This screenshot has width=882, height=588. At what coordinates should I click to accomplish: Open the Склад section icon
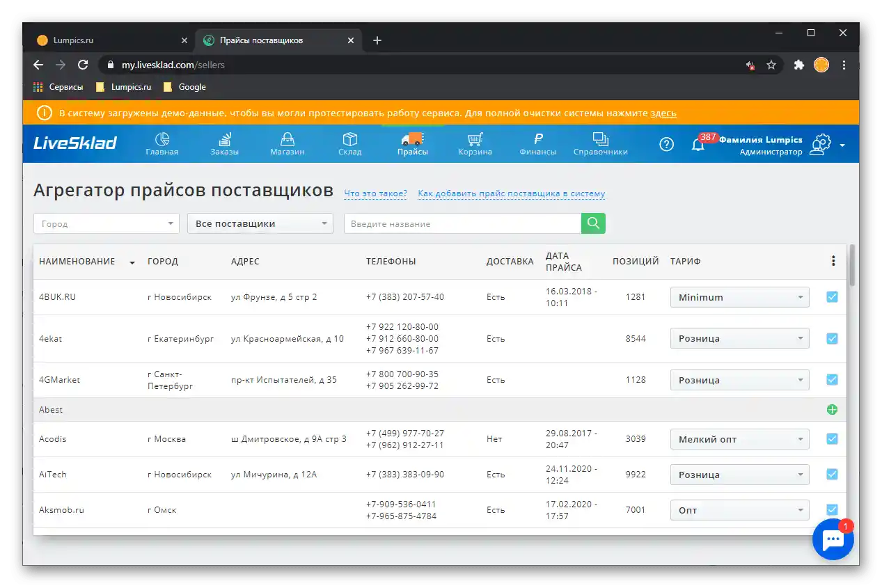click(x=349, y=138)
